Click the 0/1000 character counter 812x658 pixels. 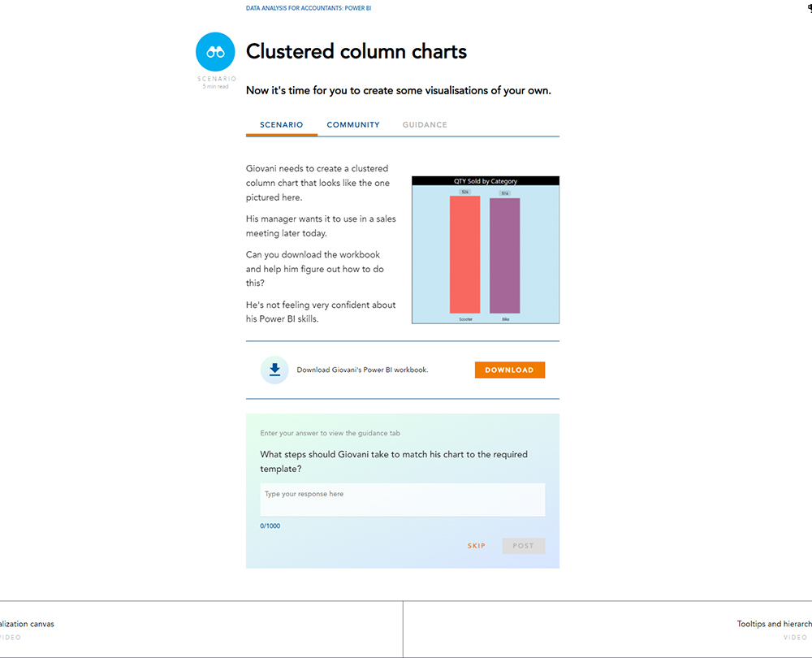pyautogui.click(x=270, y=526)
